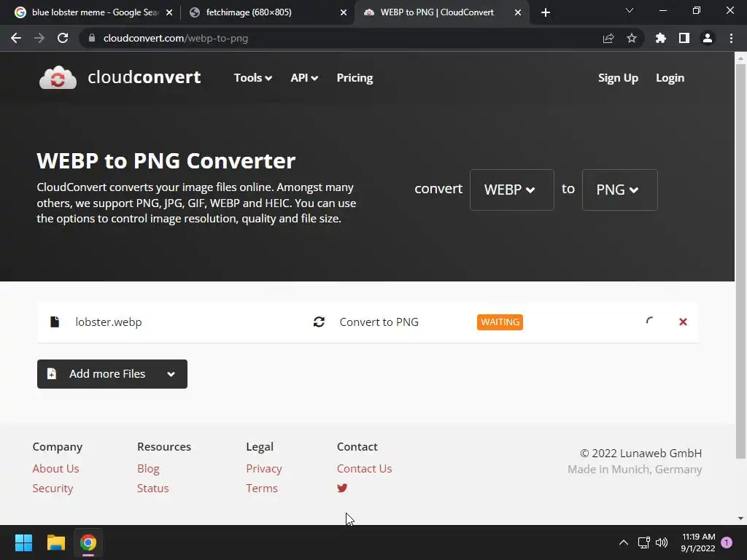Image resolution: width=747 pixels, height=560 pixels.
Task: Share this page via the share icon
Action: (608, 38)
